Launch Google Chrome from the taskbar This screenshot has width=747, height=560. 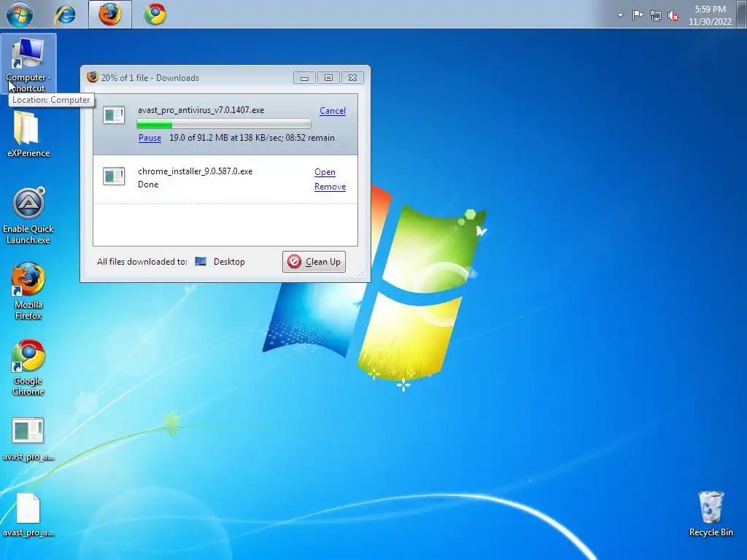coord(155,14)
